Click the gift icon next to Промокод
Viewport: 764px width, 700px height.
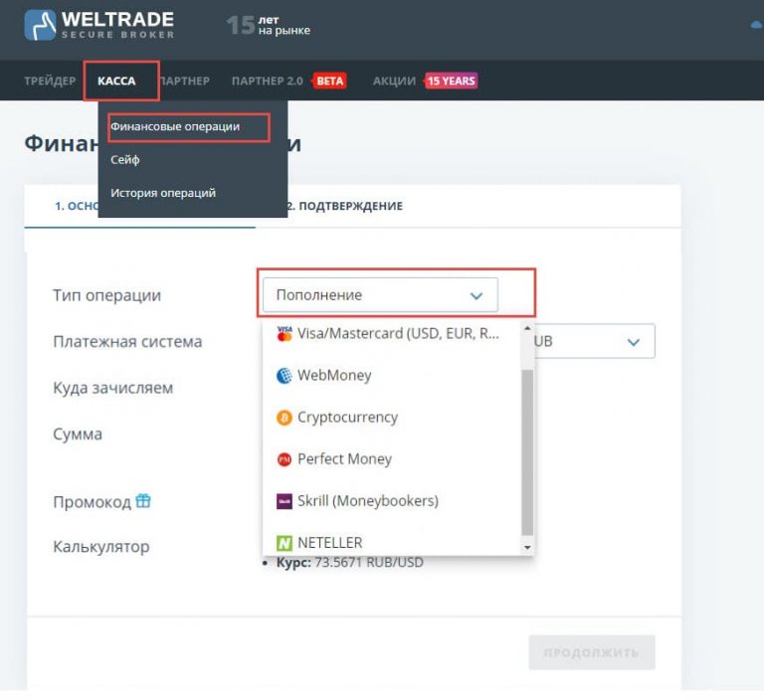click(x=143, y=501)
